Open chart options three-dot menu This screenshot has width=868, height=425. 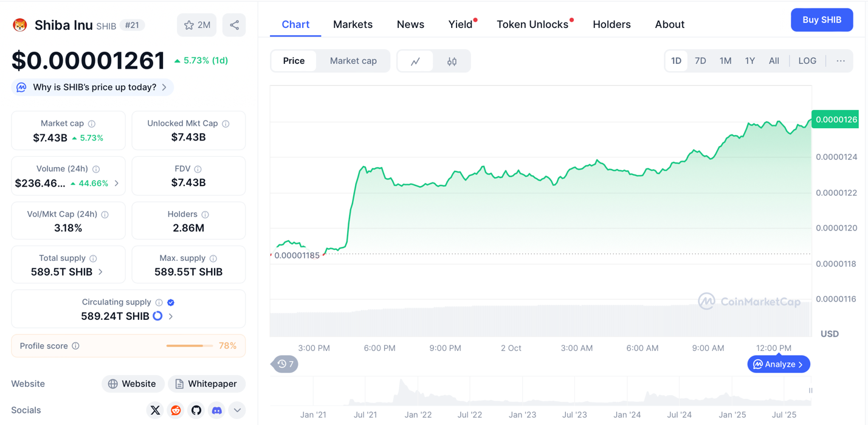841,61
